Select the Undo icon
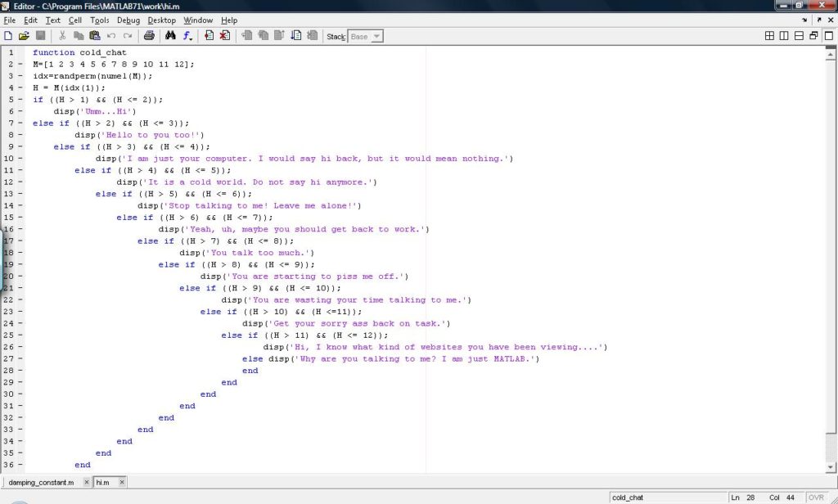 (112, 35)
